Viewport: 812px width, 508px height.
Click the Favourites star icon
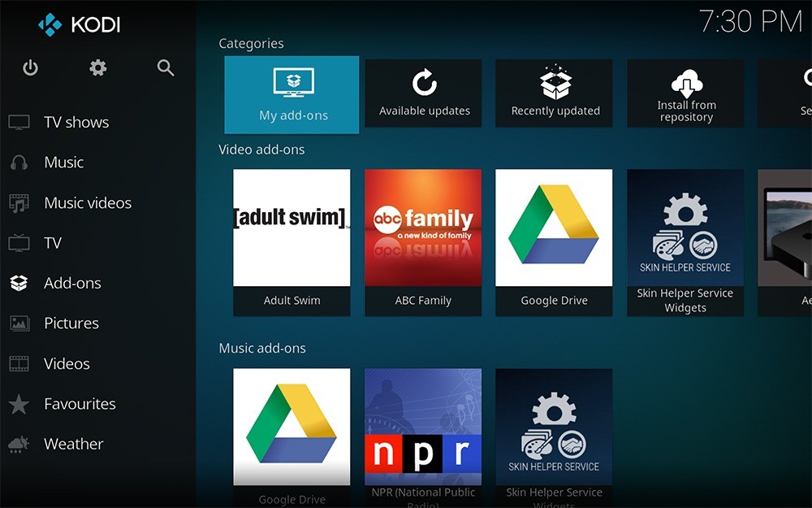[19, 404]
